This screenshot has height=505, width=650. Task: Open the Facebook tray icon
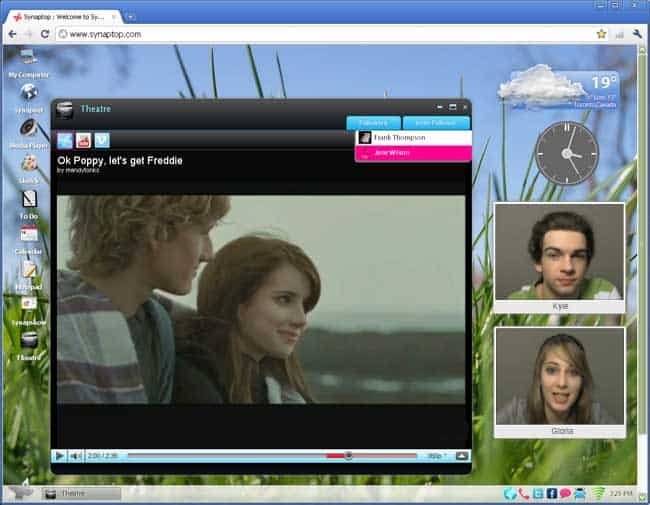tap(552, 493)
